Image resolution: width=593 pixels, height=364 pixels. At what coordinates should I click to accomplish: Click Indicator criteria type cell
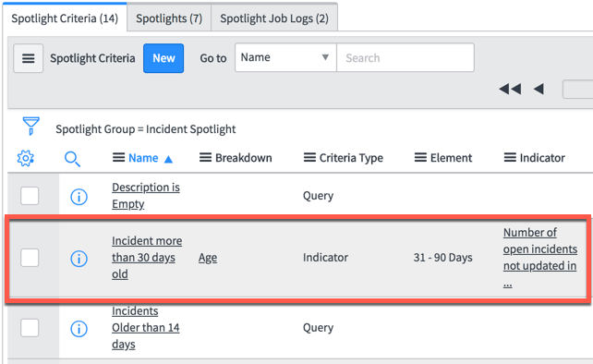[x=325, y=258]
